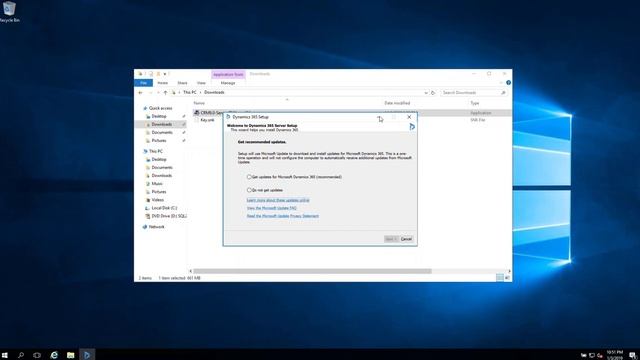Open Explorer help icon
This screenshot has width=640, height=360.
coord(508,83)
